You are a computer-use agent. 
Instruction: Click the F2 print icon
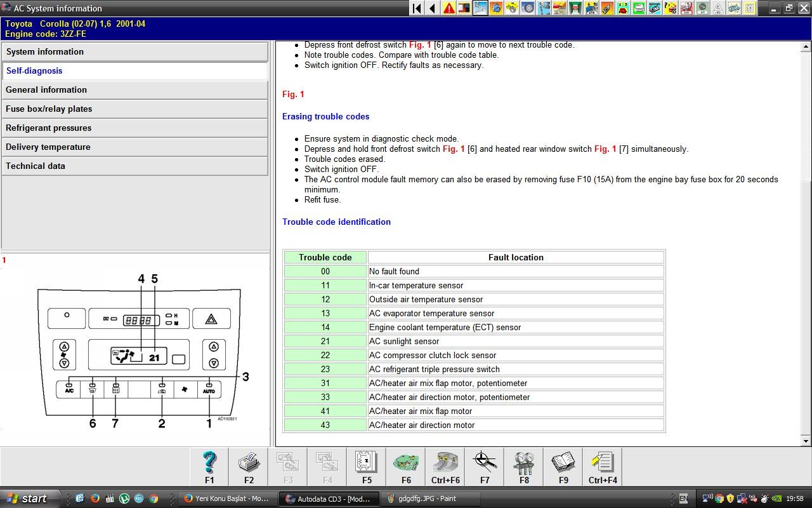[249, 467]
